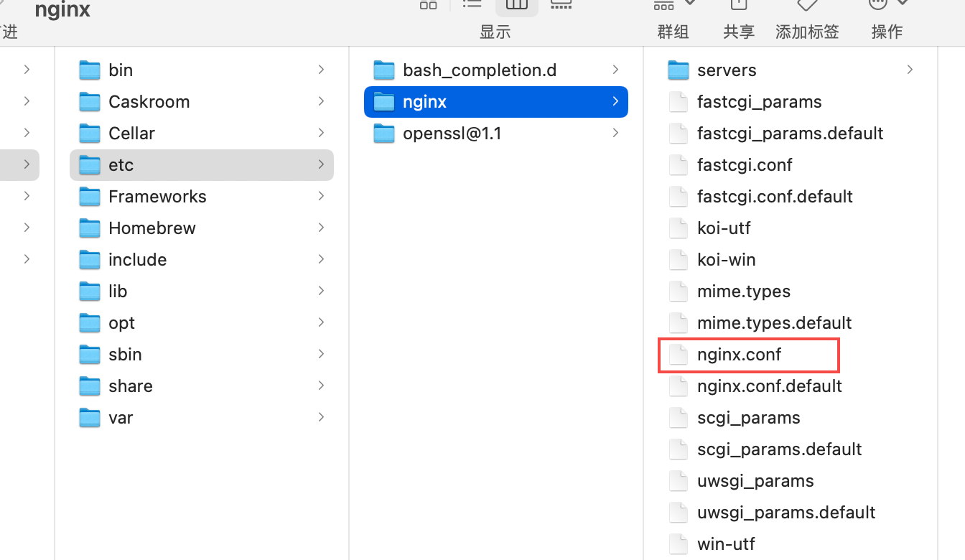Click the fastcgi.conf file icon
The image size is (965, 560).
679,164
